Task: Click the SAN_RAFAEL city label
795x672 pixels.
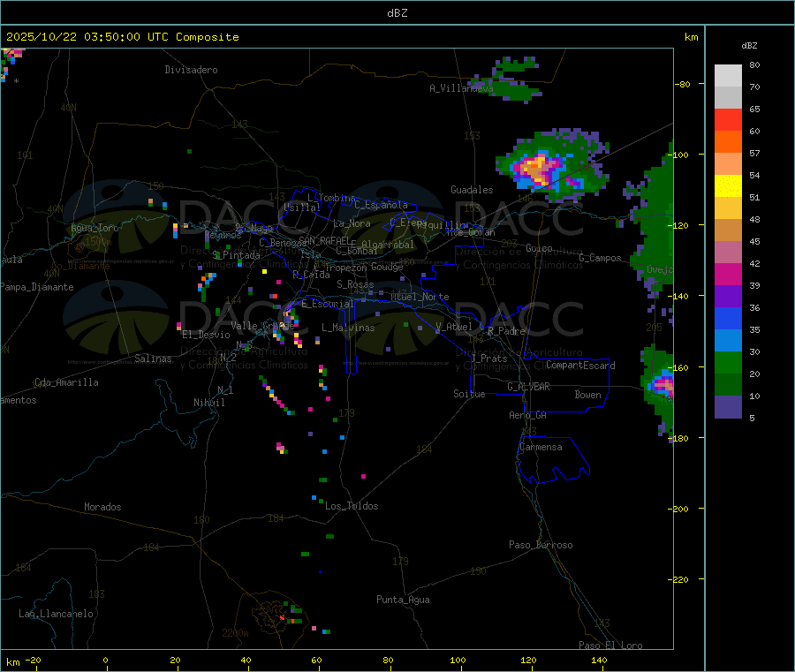Action: 324,240
